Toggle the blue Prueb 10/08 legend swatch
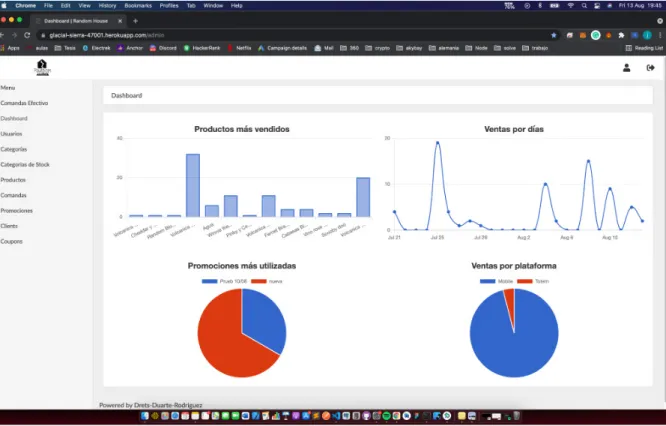 [209, 281]
